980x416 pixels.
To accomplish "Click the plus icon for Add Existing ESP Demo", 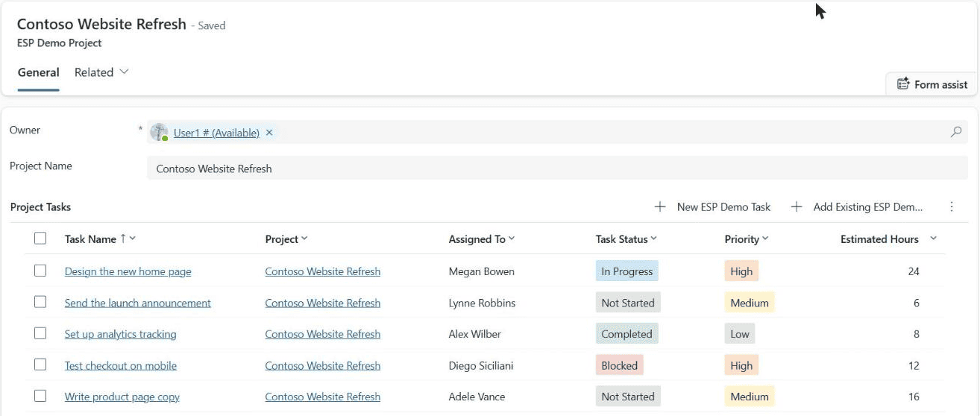I will coord(797,207).
